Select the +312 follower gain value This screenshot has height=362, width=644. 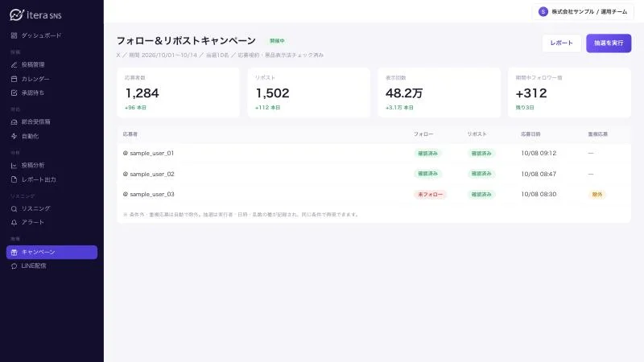531,93
